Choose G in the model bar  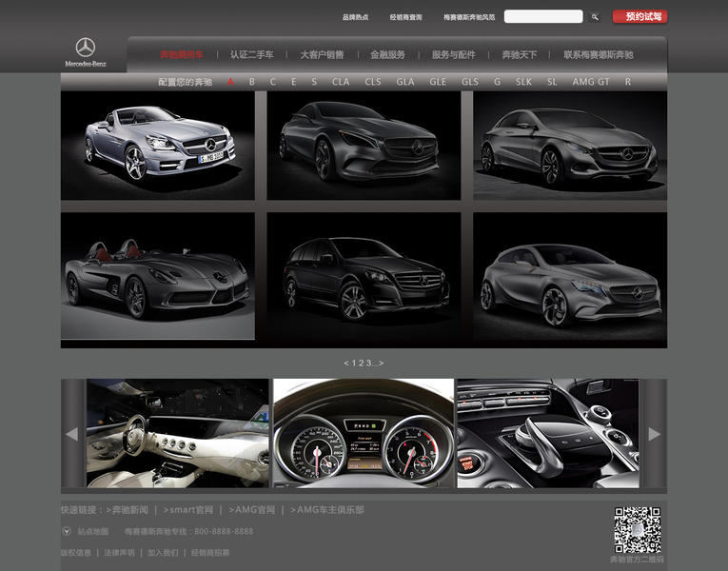coord(498,82)
